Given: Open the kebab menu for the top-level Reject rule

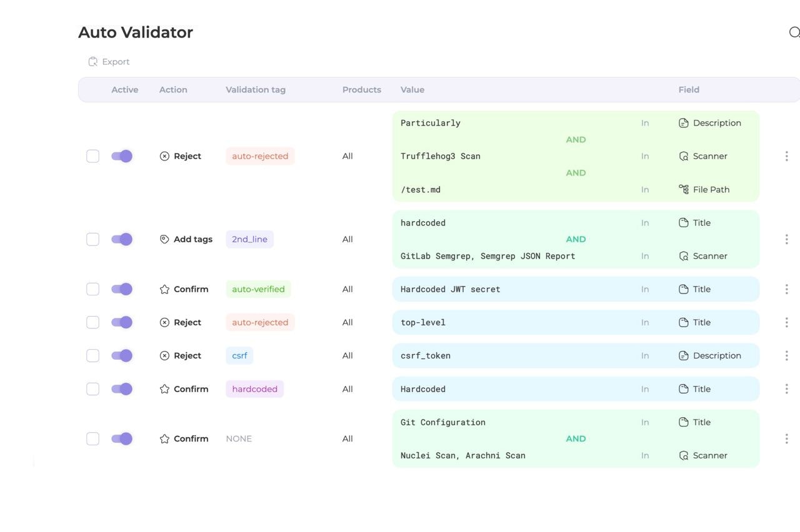Looking at the screenshot, I should coord(786,322).
